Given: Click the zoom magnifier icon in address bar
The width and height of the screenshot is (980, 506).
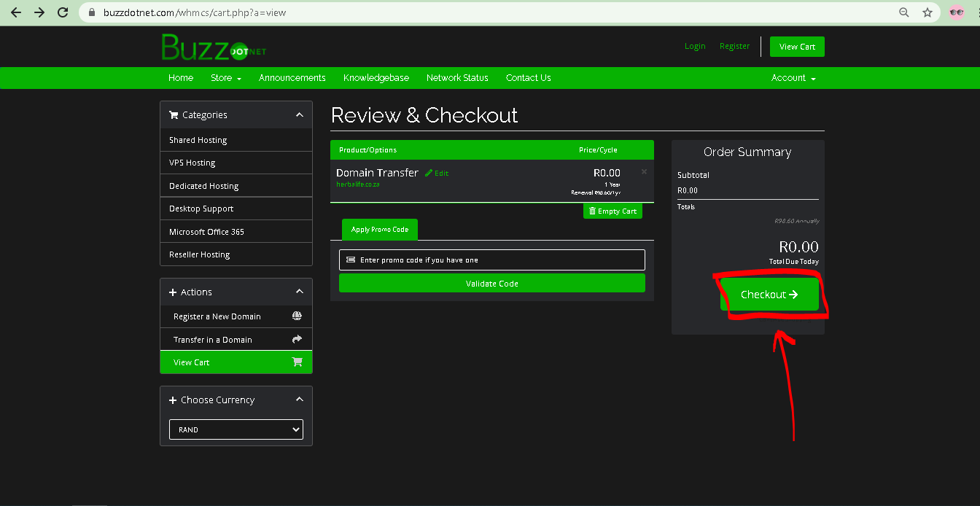Looking at the screenshot, I should (904, 12).
